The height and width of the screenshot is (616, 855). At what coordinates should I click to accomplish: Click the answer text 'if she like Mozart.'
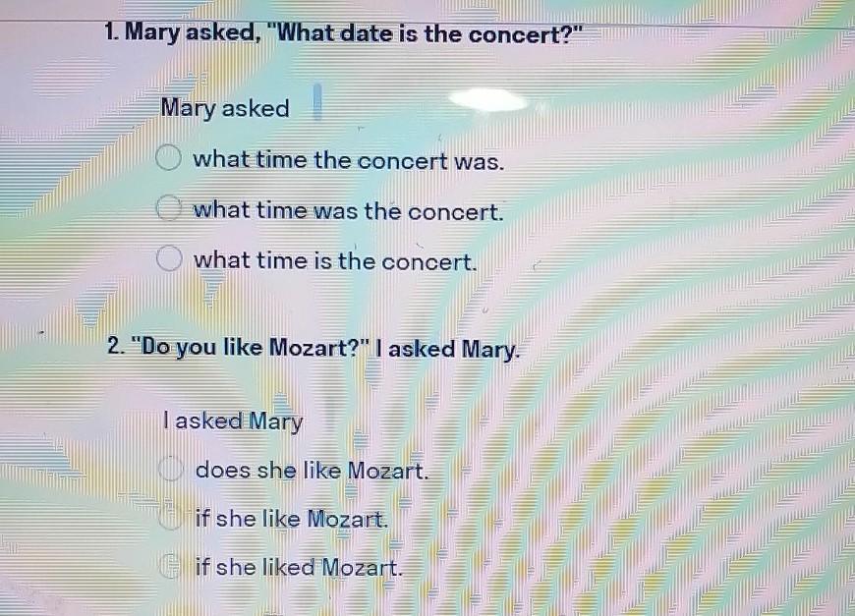[x=292, y=519]
